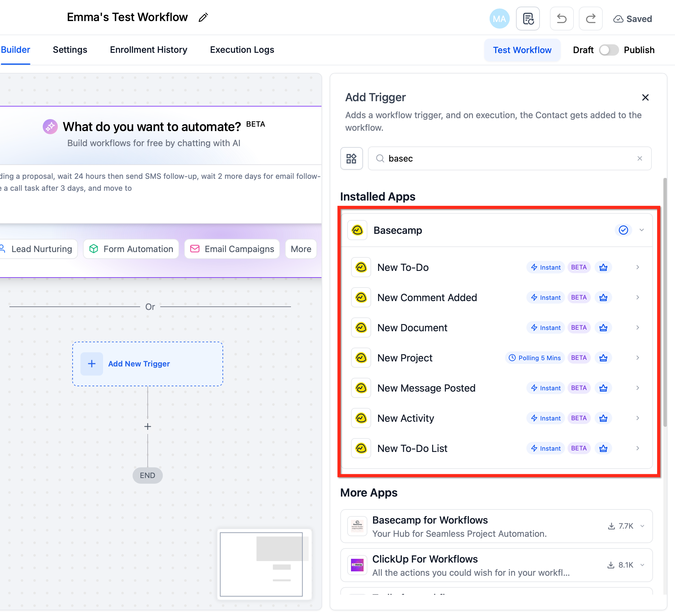The width and height of the screenshot is (675, 616).
Task: Click the crown icon on New To-Do
Action: (603, 267)
